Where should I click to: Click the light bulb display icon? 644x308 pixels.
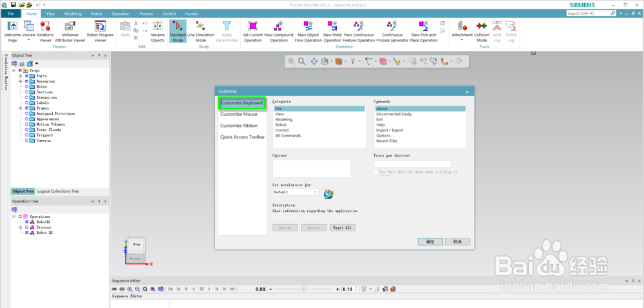pos(353,61)
